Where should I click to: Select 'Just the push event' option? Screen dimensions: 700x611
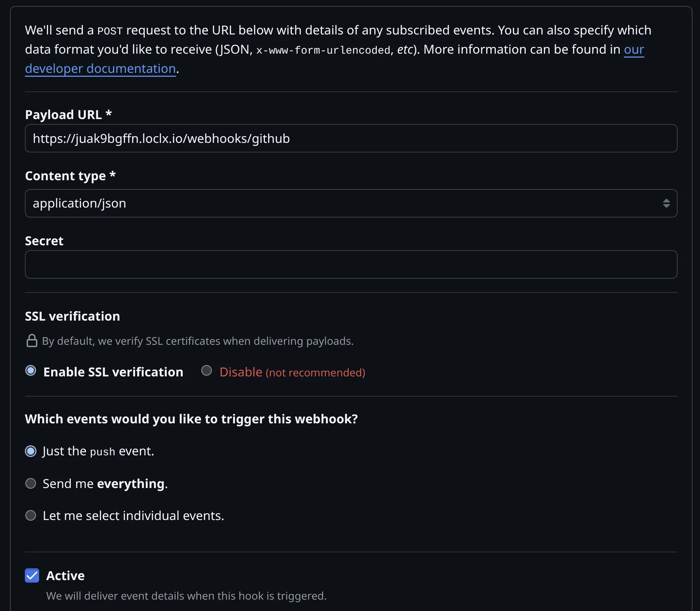(x=31, y=451)
